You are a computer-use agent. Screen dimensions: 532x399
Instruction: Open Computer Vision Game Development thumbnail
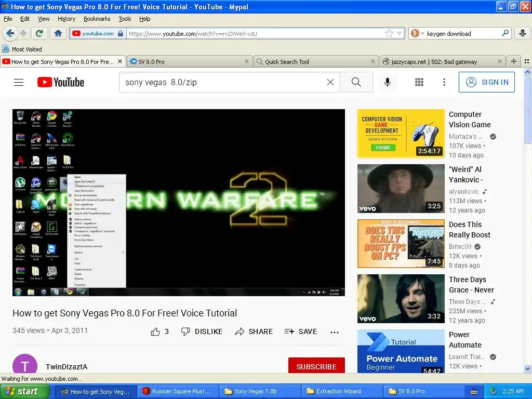(401, 134)
